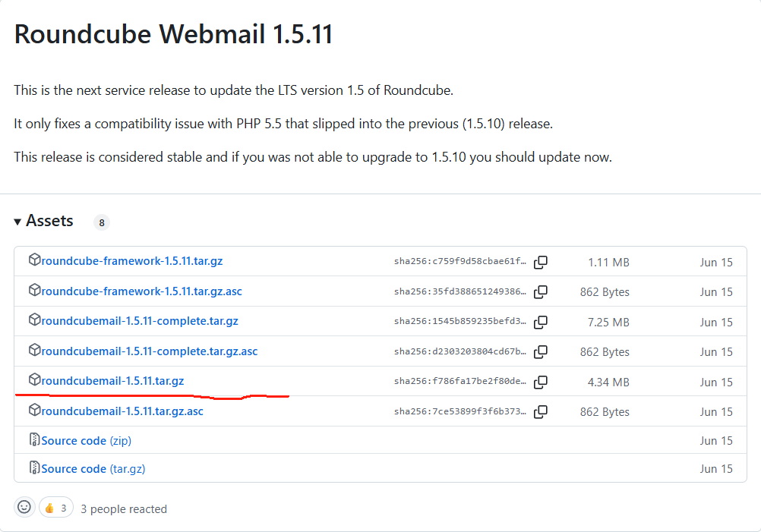Copy sha256 of roundcubemail-1.5.11.tar.gz.asc
The image size is (761, 532).
[541, 412]
